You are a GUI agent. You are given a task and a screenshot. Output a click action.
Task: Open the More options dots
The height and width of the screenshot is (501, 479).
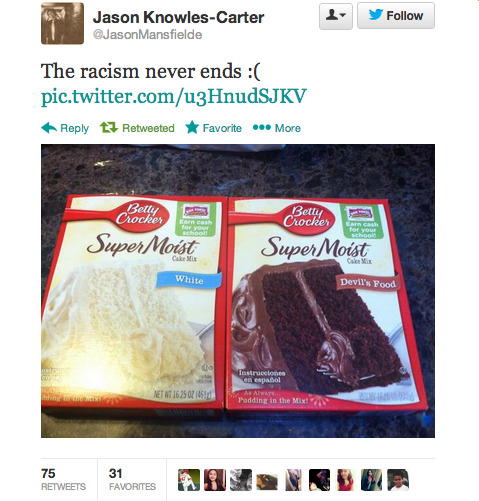pos(261,127)
